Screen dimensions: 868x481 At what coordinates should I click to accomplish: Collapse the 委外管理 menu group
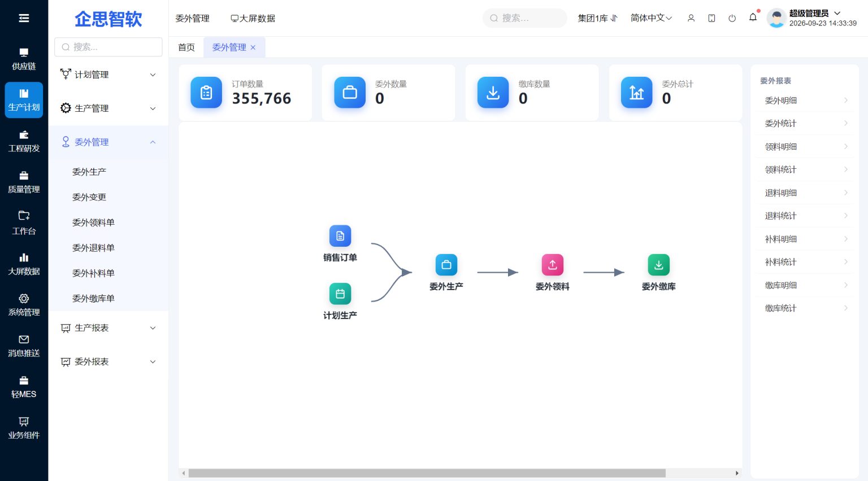pyautogui.click(x=108, y=142)
